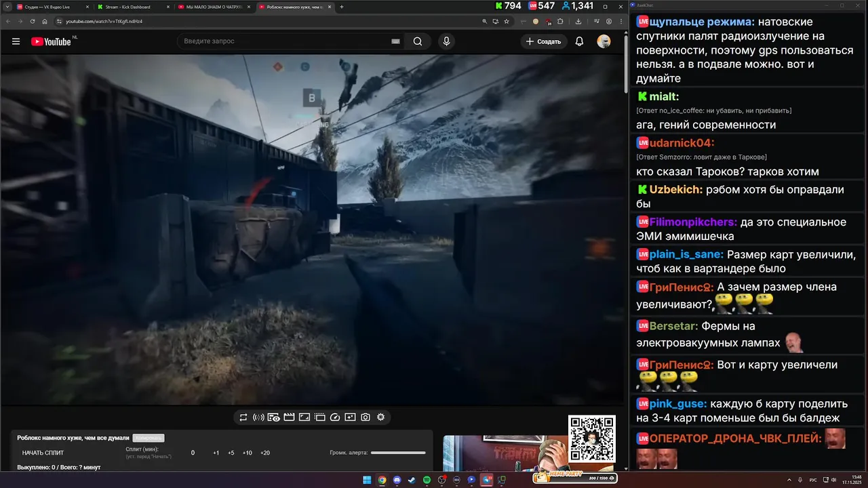Switch to "МЫ МАЛО ЗНАЕМ О ЧАТРУЛ" tab
Viewport: 868px width, 488px height.
click(x=214, y=7)
